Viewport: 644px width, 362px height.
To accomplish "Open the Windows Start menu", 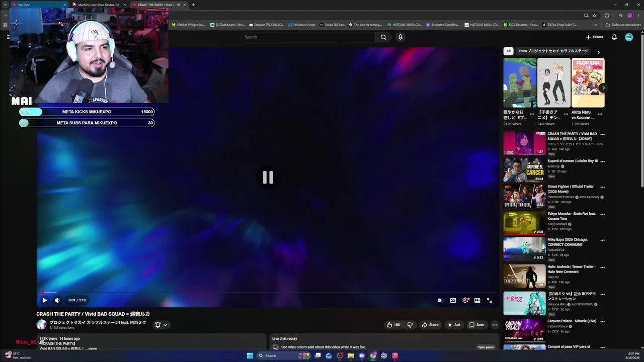I will [250, 355].
